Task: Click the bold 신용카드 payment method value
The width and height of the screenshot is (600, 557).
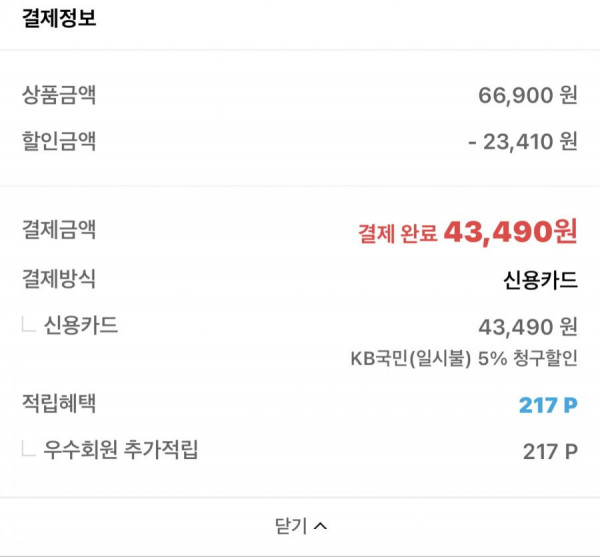Action: [540, 280]
